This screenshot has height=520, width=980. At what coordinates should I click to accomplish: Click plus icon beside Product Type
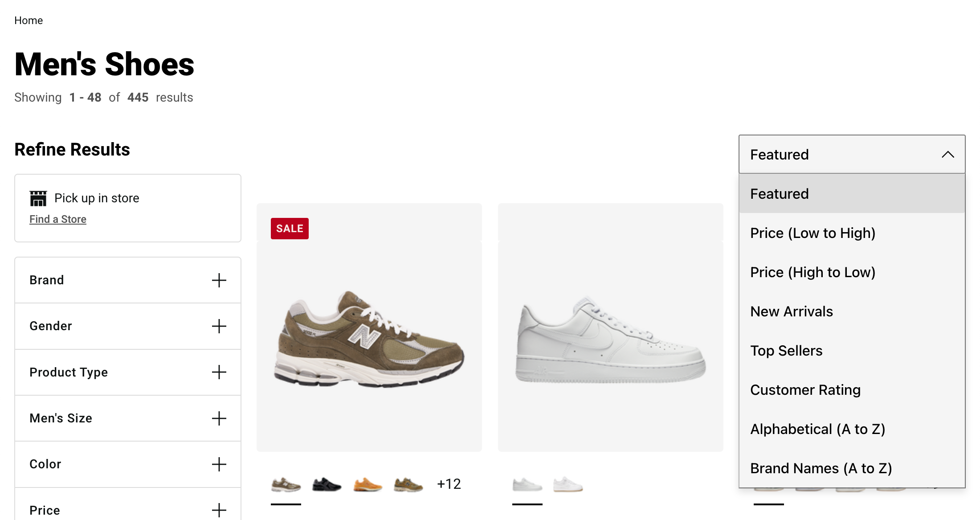point(219,372)
